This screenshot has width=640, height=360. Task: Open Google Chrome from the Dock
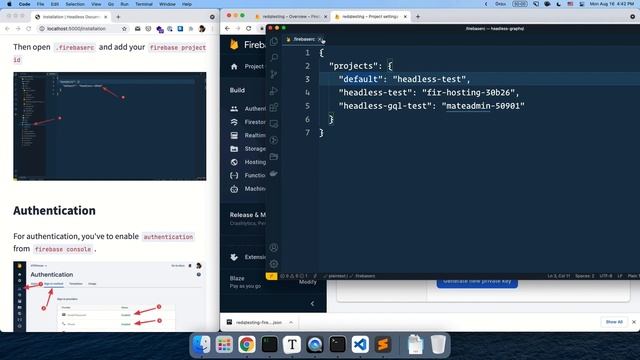(x=247, y=344)
